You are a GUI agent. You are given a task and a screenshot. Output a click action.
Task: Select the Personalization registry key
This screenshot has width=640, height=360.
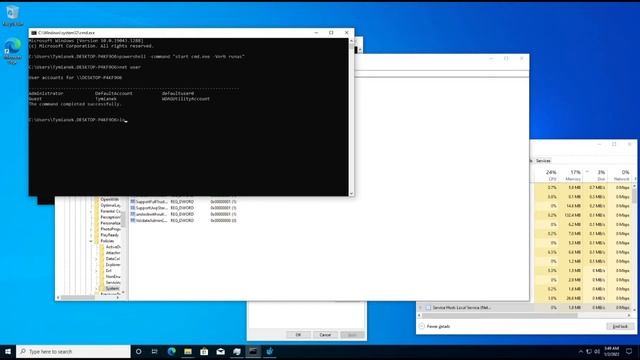click(110, 223)
